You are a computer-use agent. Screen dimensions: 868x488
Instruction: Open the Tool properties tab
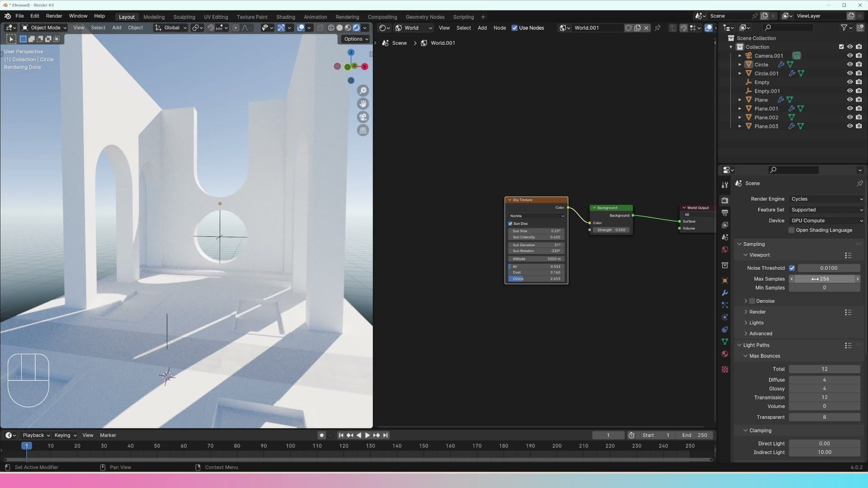click(x=725, y=185)
